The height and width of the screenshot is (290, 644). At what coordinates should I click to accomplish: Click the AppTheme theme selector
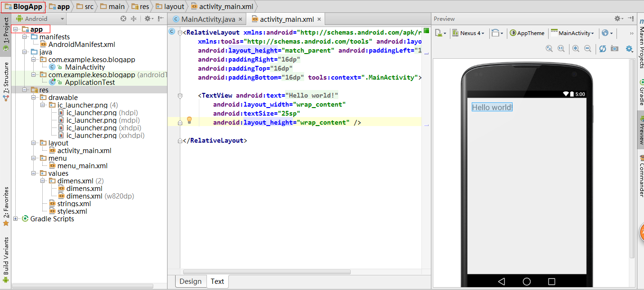527,33
